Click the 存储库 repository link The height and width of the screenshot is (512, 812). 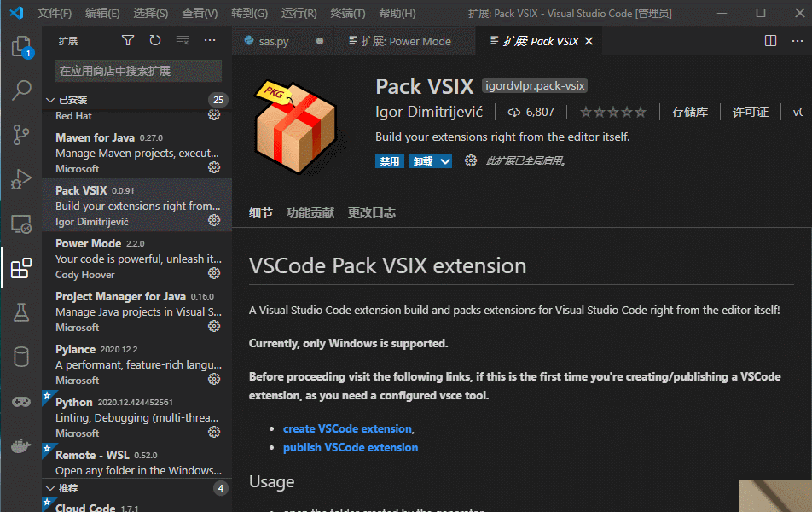[690, 112]
